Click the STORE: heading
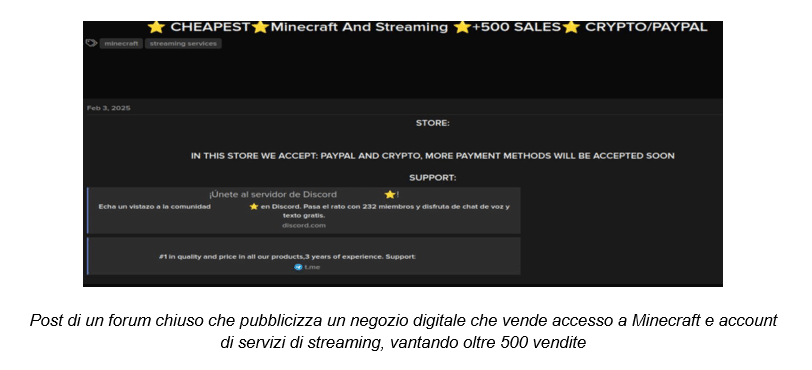The height and width of the screenshot is (370, 812). 433,123
